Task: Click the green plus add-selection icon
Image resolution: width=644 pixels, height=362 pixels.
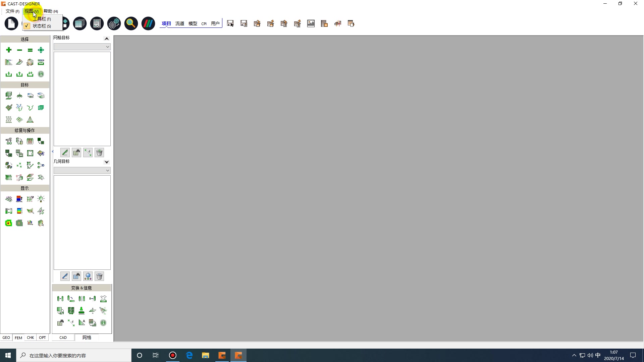Action: coord(9,50)
